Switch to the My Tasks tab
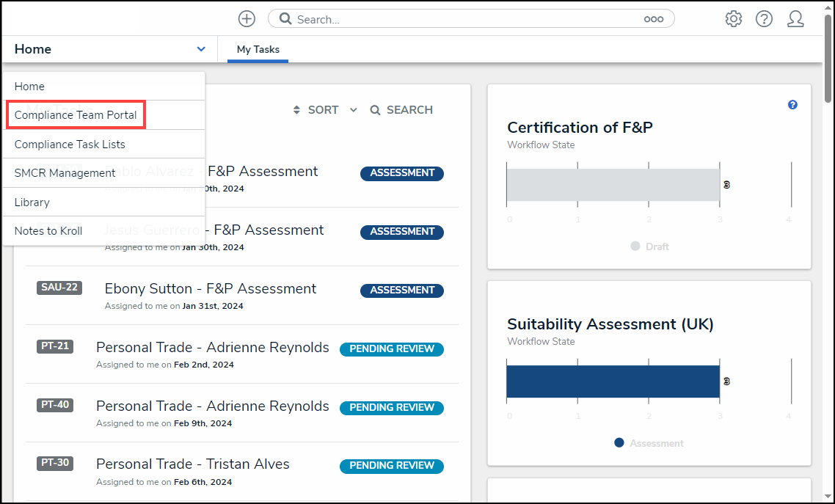The image size is (835, 504). (258, 50)
